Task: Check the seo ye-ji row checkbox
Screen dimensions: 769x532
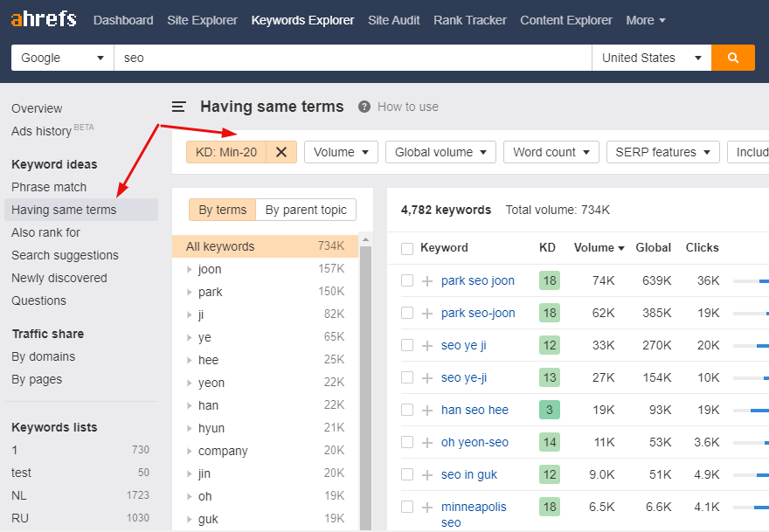Action: click(407, 377)
